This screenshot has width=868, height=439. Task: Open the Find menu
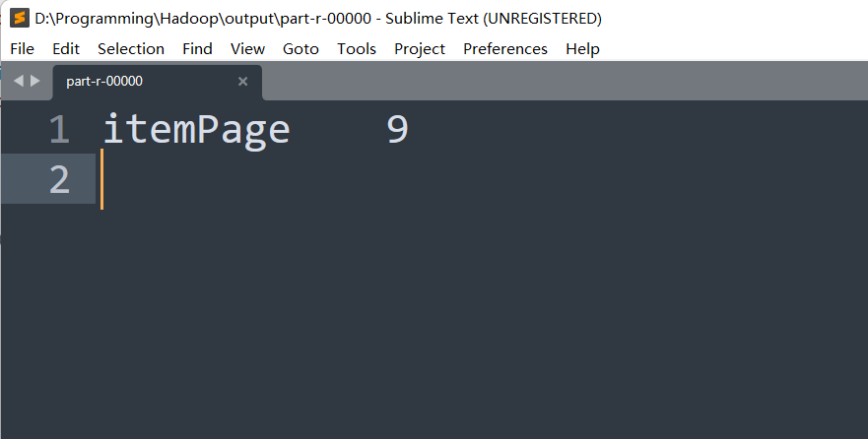pyautogui.click(x=197, y=48)
